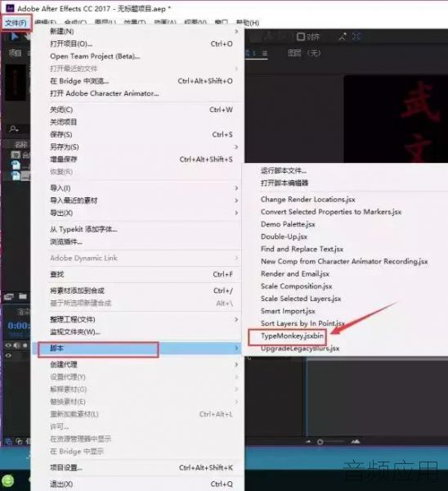Viewport: 448px width, 491px height.
Task: Click the project panel search magnifier icon
Action: 13,128
